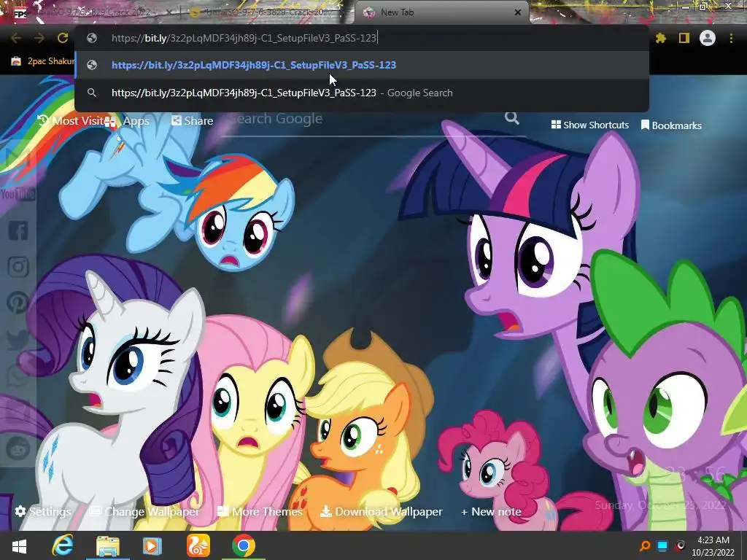Click the orange magnifier tray icon
747x560 pixels.
click(645, 546)
